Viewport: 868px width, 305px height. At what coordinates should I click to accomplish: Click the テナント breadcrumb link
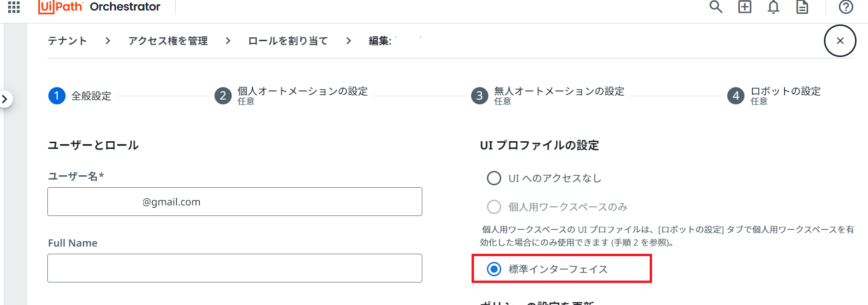pyautogui.click(x=67, y=41)
